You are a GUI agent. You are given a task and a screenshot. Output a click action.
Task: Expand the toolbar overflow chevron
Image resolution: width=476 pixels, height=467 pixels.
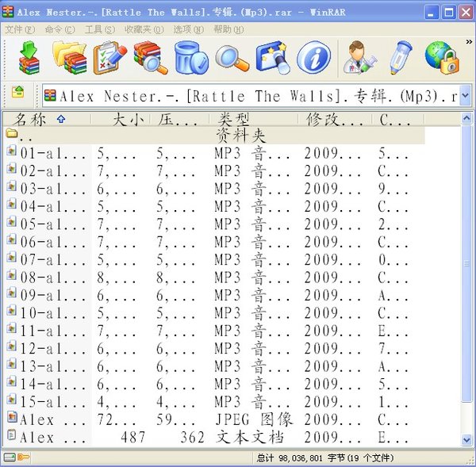[469, 42]
